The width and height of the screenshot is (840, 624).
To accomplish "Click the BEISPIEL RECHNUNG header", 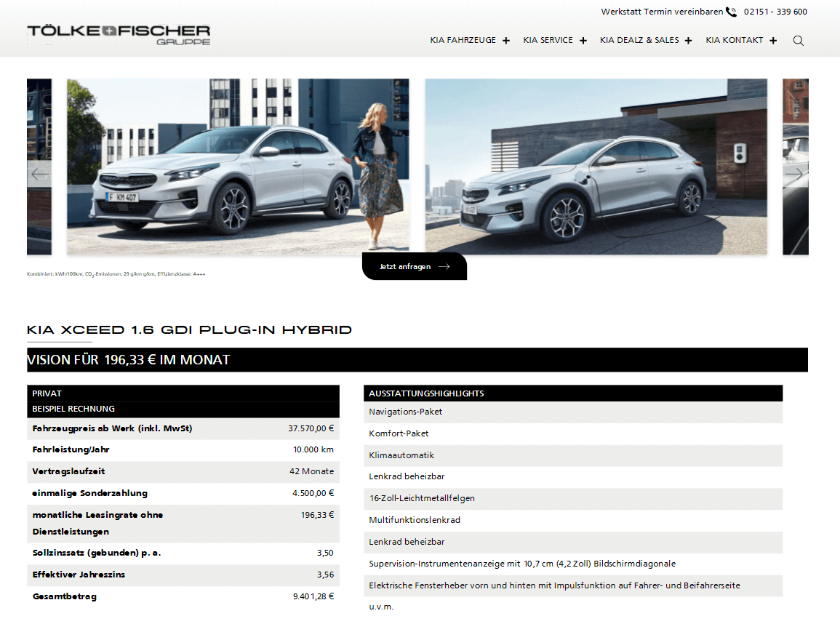I will 183,409.
